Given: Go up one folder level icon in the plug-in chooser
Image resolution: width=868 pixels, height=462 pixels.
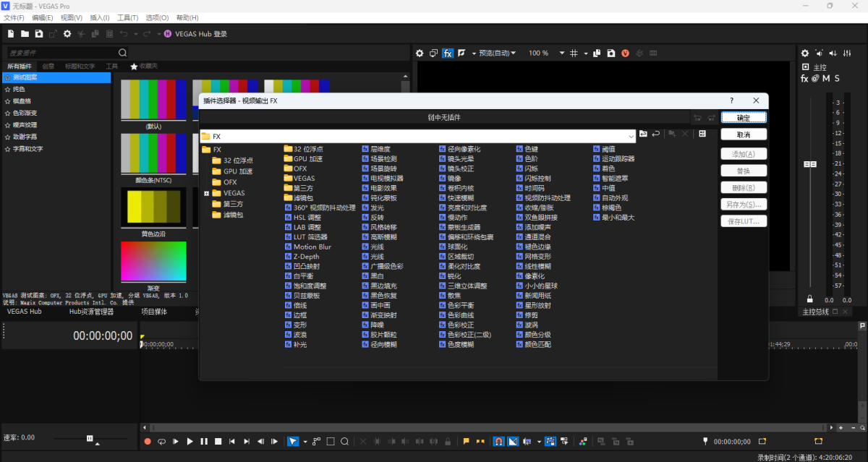Looking at the screenshot, I should pyautogui.click(x=643, y=134).
